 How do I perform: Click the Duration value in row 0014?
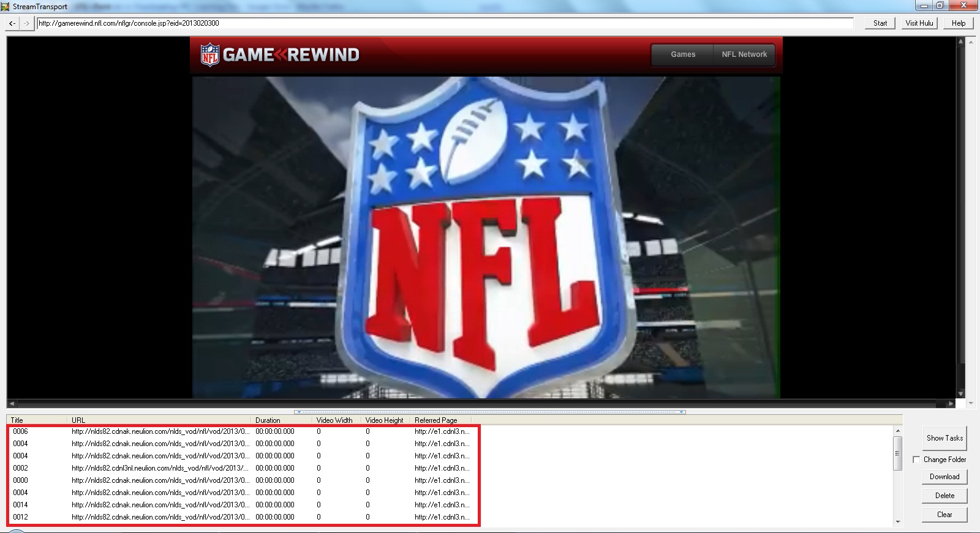click(275, 505)
